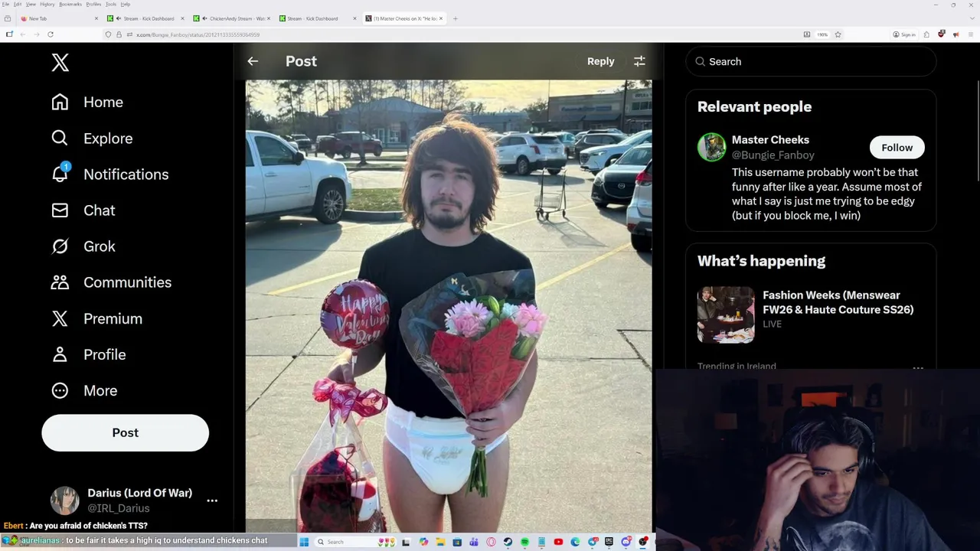Open Notifications with the bell icon
The height and width of the screenshot is (551, 980).
point(109,174)
